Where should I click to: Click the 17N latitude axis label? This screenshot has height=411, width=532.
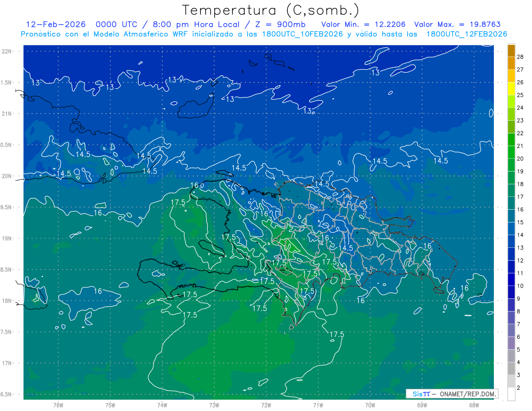[7, 363]
